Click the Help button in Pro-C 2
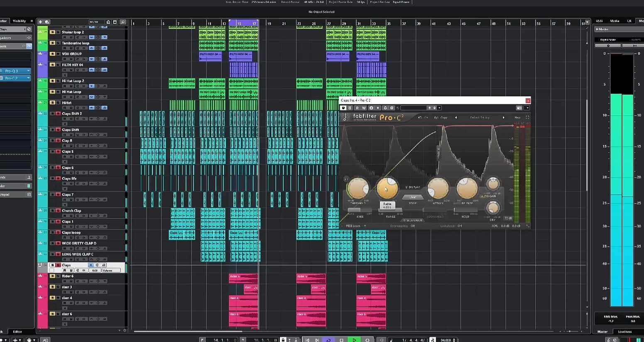 [517, 117]
